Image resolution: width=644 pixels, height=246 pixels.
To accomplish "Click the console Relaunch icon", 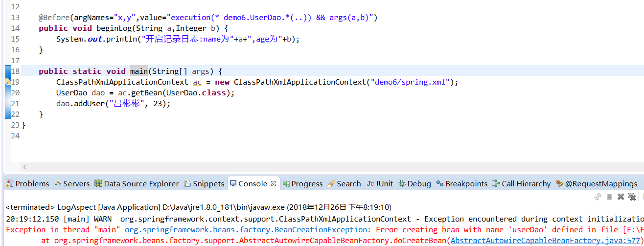I will click(x=598, y=197).
